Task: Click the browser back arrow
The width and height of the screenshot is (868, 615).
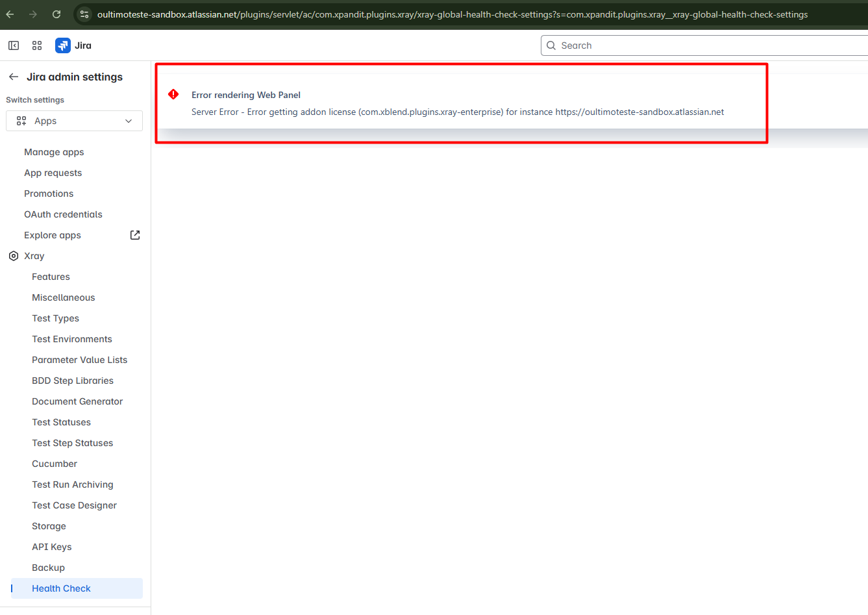Action: point(10,14)
